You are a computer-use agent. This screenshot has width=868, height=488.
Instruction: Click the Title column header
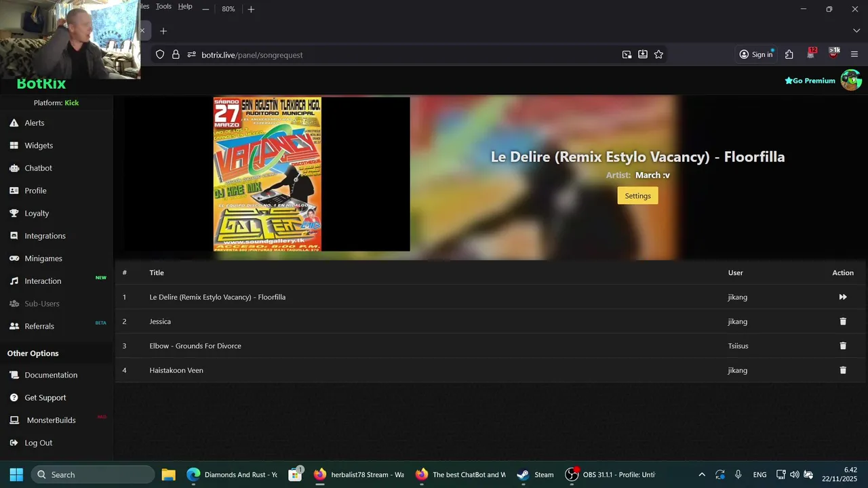[157, 272]
